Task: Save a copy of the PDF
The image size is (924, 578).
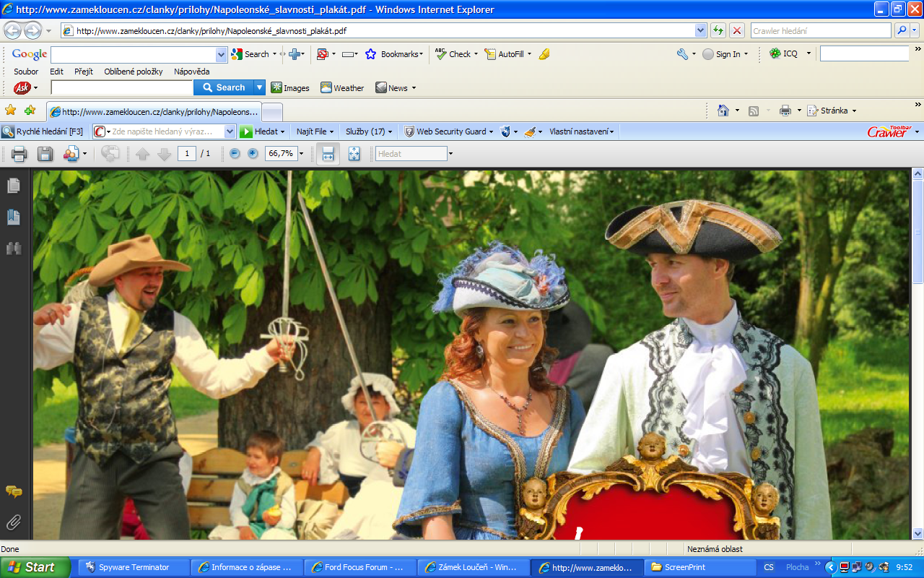Action: point(45,153)
